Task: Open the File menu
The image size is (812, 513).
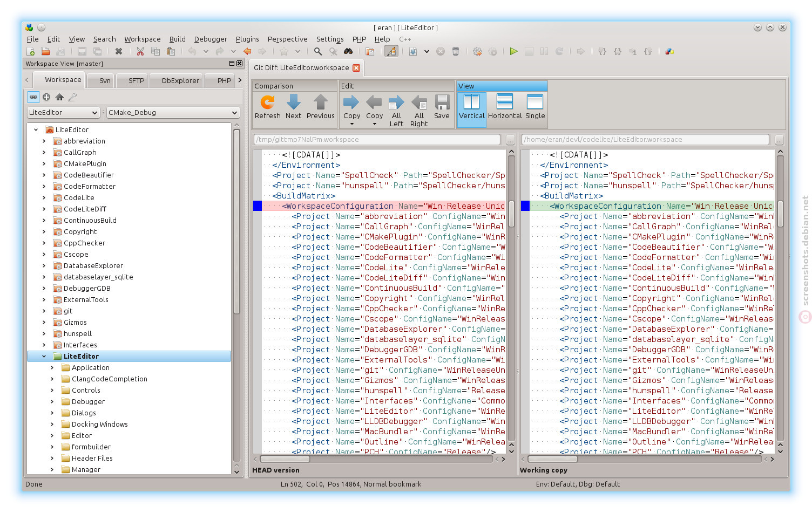Action: (33, 39)
